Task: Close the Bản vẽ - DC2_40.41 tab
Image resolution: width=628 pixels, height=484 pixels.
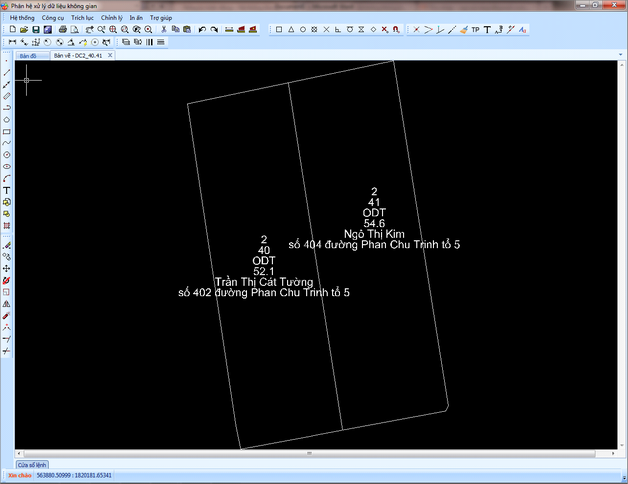Action: click(x=110, y=56)
